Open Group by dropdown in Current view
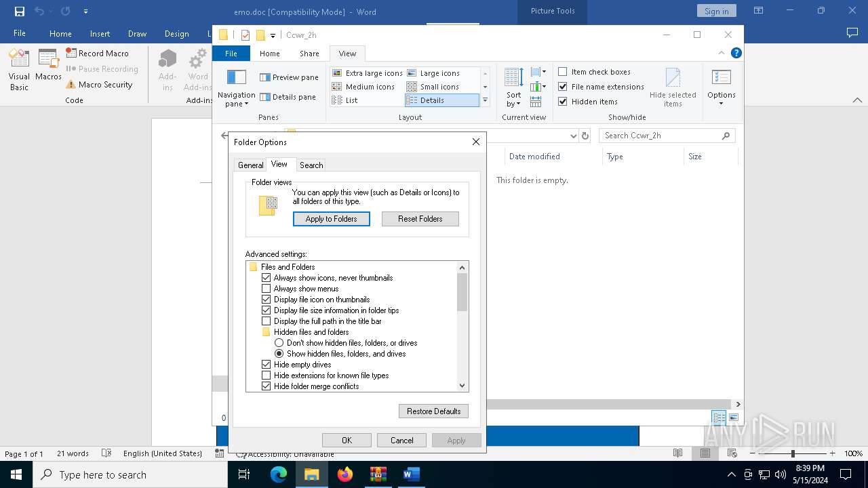 (539, 72)
